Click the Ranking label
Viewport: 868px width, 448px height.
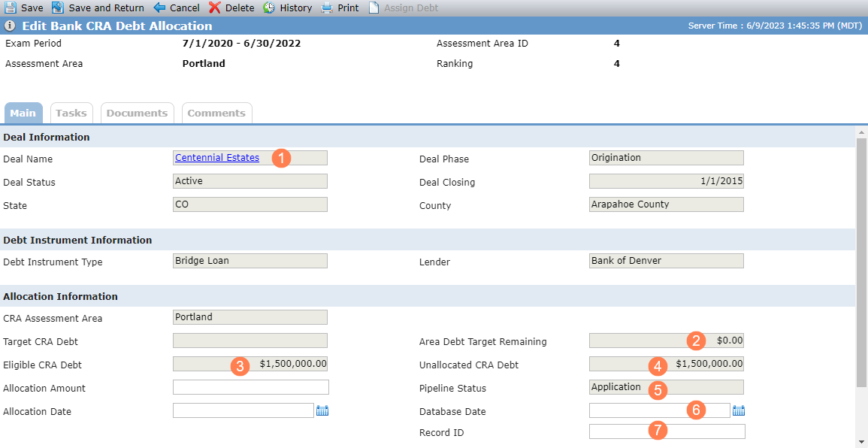(455, 64)
